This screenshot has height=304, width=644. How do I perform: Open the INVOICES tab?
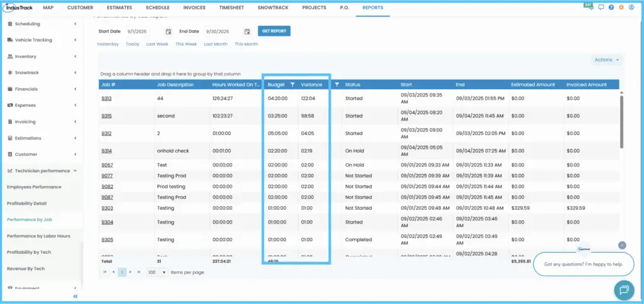pyautogui.click(x=195, y=8)
